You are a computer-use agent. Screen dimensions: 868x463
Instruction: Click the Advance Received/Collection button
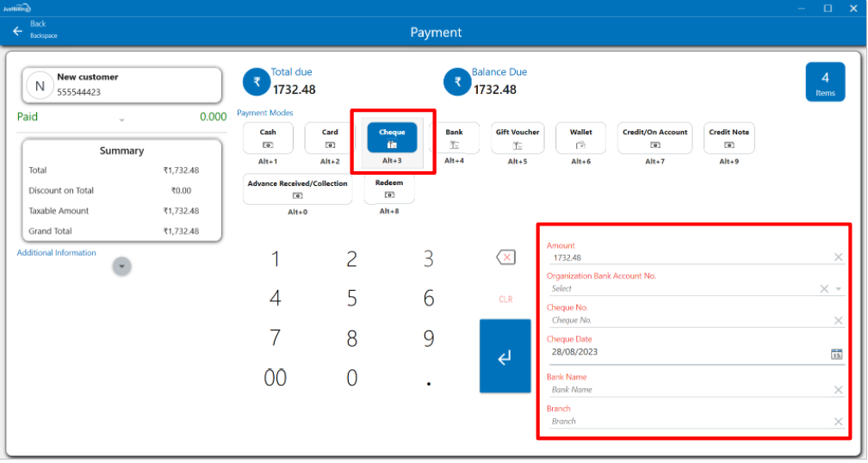pos(297,188)
